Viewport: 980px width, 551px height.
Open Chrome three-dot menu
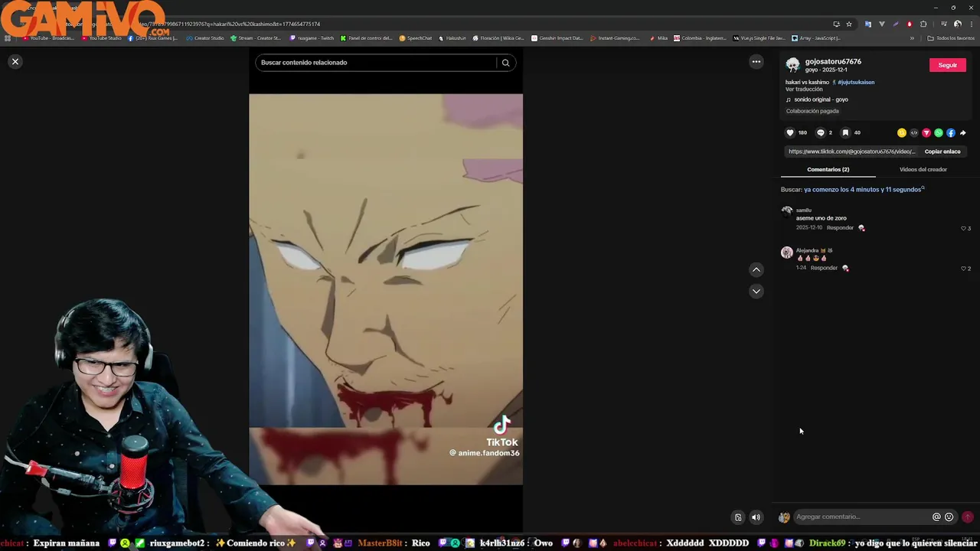(971, 24)
